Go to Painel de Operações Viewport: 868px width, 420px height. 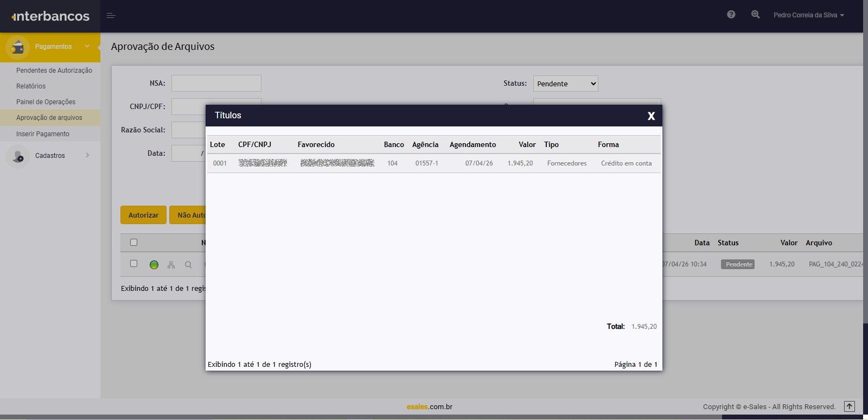pyautogui.click(x=46, y=102)
